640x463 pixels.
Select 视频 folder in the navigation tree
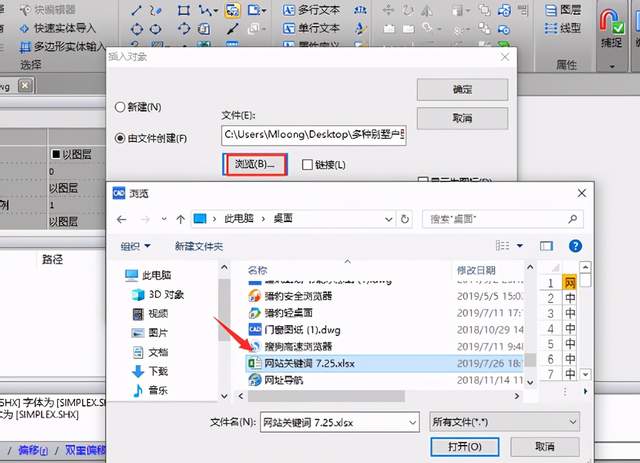pyautogui.click(x=150, y=314)
